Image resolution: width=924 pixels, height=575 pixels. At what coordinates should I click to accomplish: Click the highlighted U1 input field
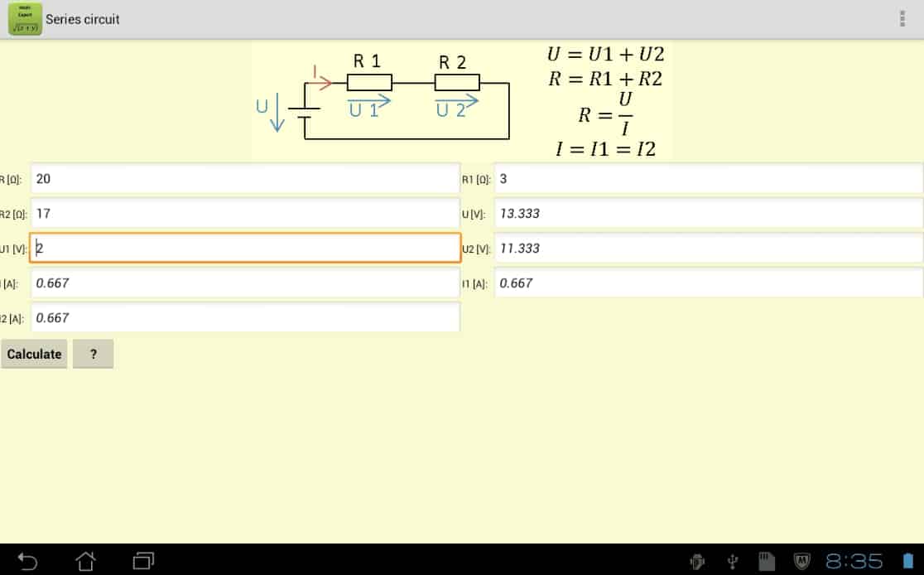[244, 248]
